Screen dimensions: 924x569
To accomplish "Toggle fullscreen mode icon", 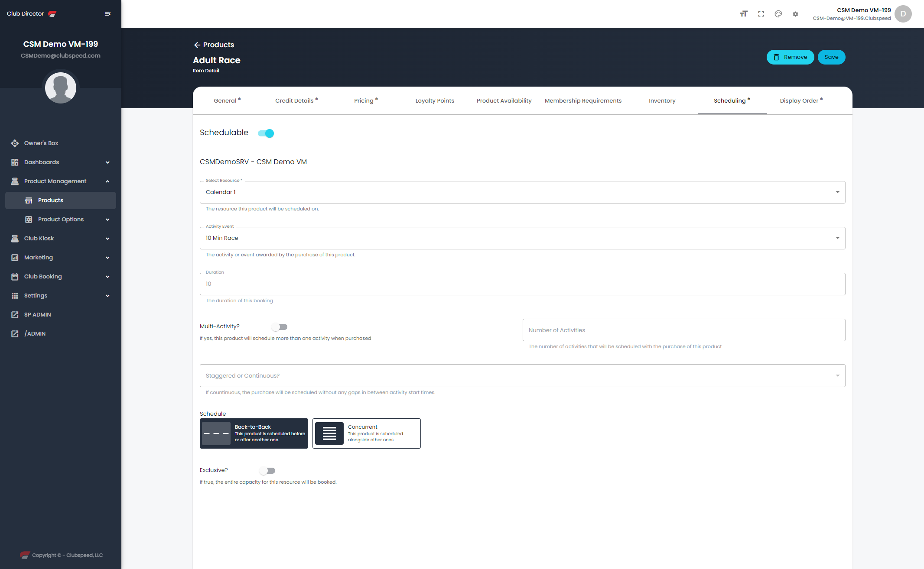I will coord(761,14).
